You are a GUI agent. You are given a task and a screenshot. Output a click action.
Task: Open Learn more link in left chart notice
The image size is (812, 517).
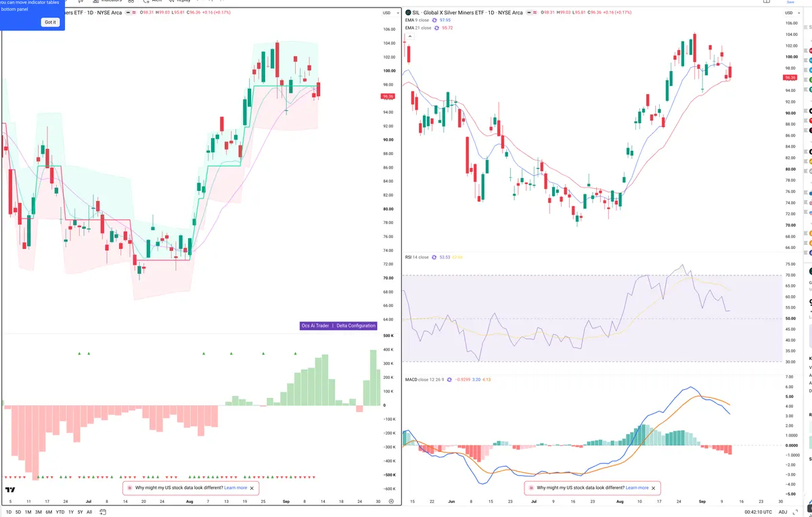coord(236,488)
